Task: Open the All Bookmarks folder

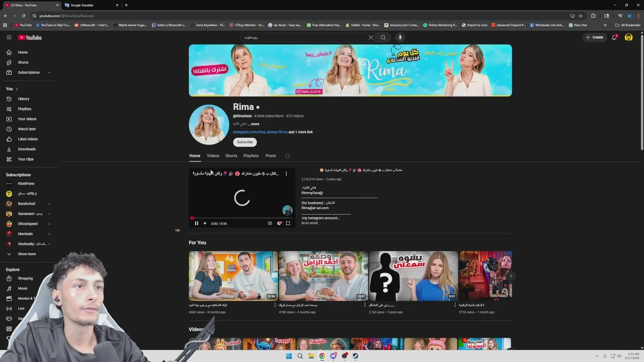Action: pyautogui.click(x=627, y=25)
